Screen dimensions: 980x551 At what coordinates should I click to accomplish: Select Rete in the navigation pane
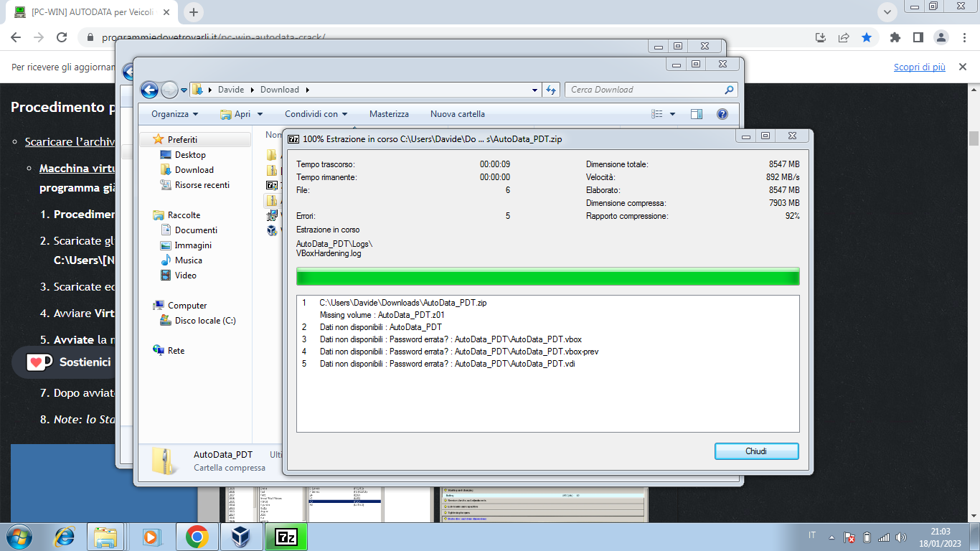coord(176,351)
